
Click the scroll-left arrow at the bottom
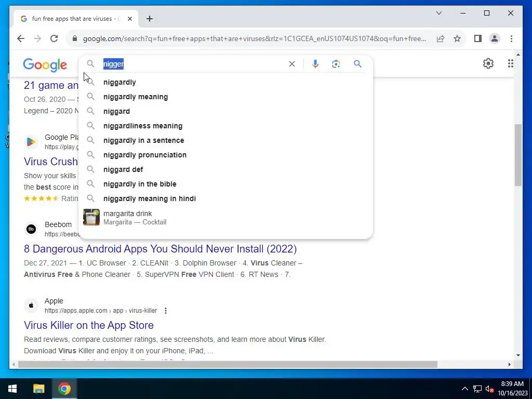click(13, 364)
